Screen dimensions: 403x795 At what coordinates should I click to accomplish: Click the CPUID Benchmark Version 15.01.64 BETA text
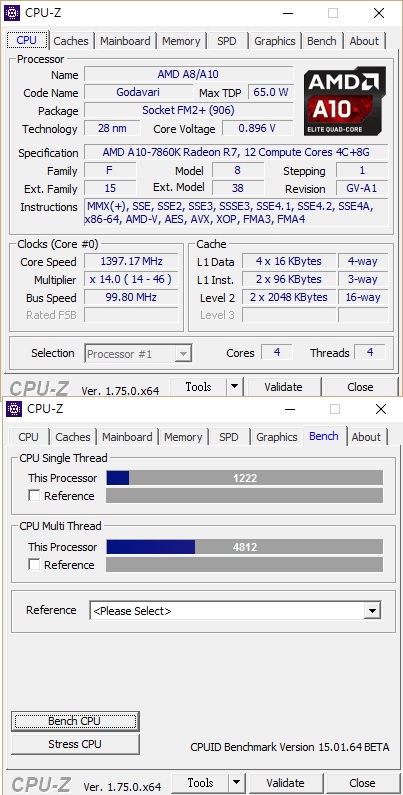(x=290, y=747)
